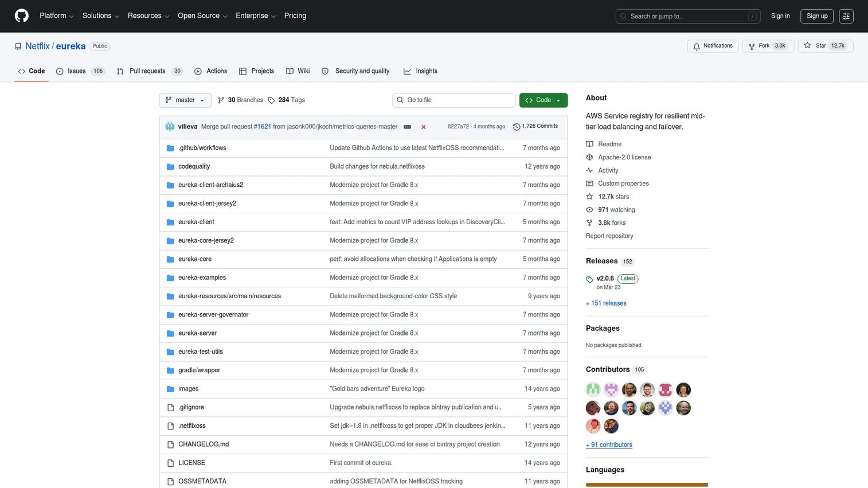Open pull request #1621 link
The image size is (868, 488).
tap(263, 127)
